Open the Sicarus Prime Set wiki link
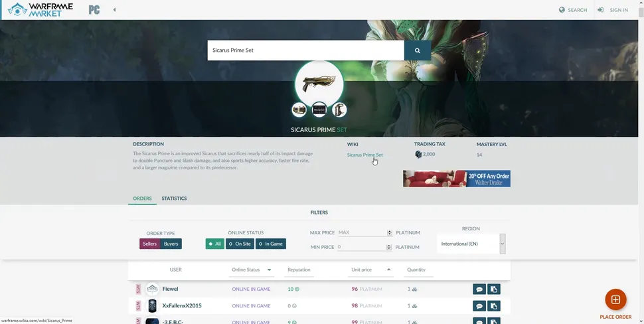Screen dimensions: 644x324 point(364,155)
